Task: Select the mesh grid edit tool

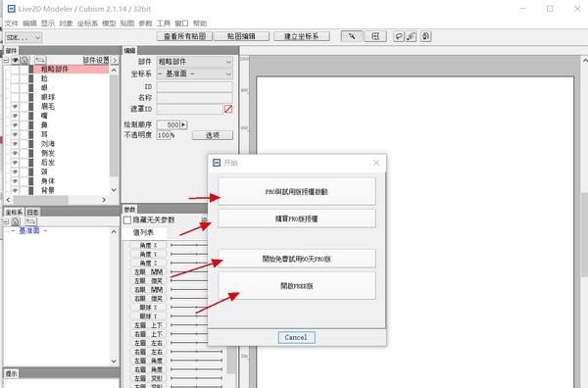Action: pyautogui.click(x=375, y=36)
